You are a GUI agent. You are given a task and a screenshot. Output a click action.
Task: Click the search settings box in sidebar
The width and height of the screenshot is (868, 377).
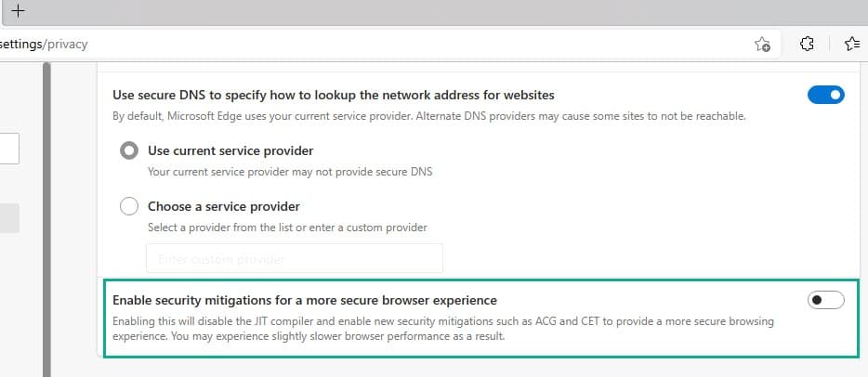click(x=9, y=149)
